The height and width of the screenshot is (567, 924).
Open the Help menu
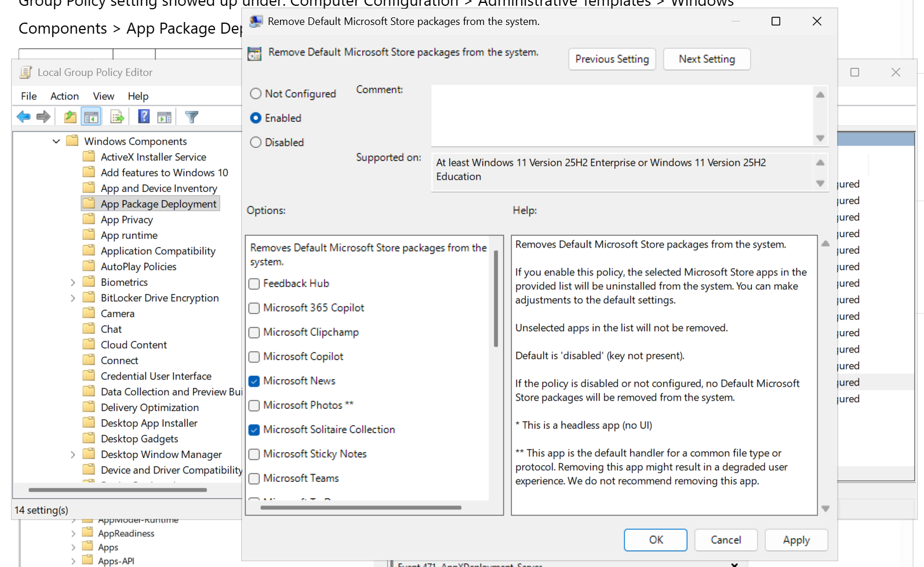pos(138,96)
